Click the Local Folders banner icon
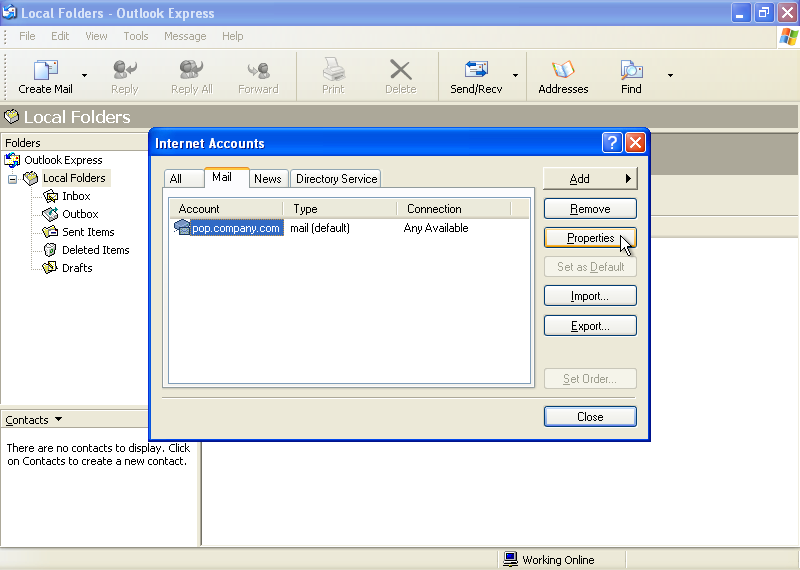Viewport: 800px width, 570px height. click(x=11, y=117)
